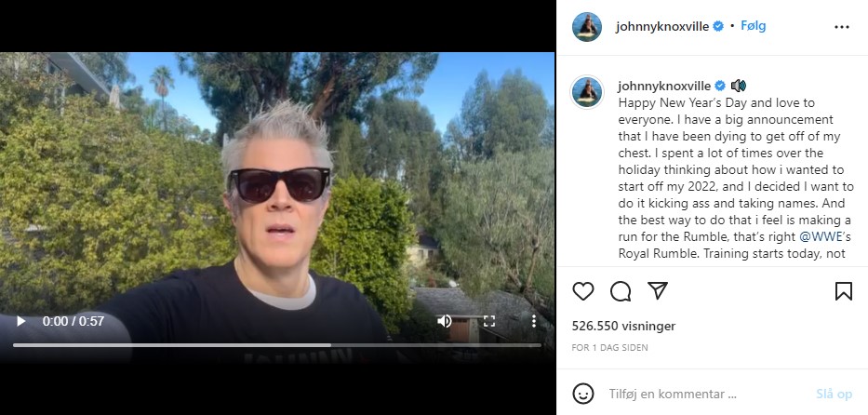
Task: Click the Følg follow link
Action: click(754, 25)
